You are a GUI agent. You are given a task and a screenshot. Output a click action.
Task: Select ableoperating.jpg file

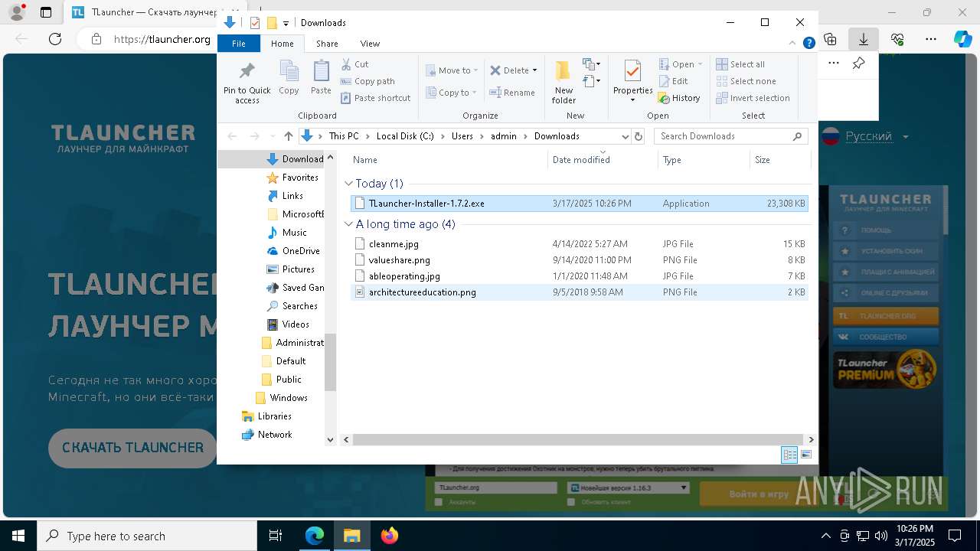[579, 276]
